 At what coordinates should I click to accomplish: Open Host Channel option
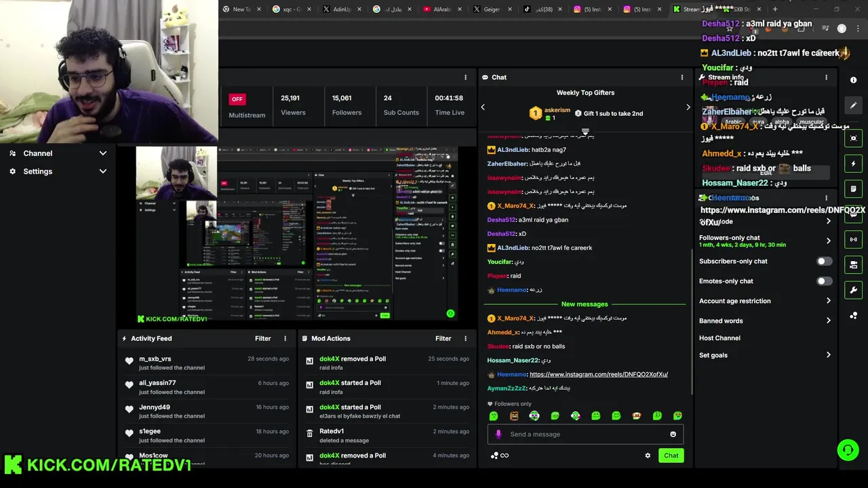point(719,338)
